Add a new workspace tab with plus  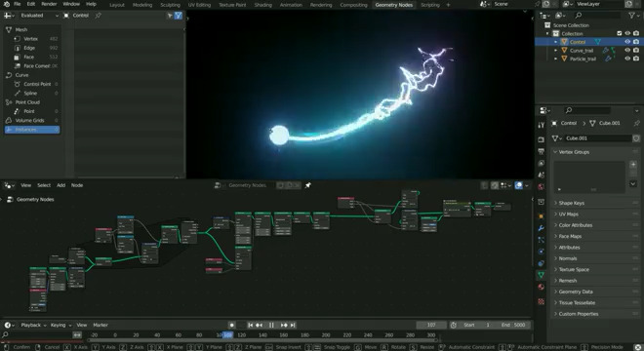point(448,5)
